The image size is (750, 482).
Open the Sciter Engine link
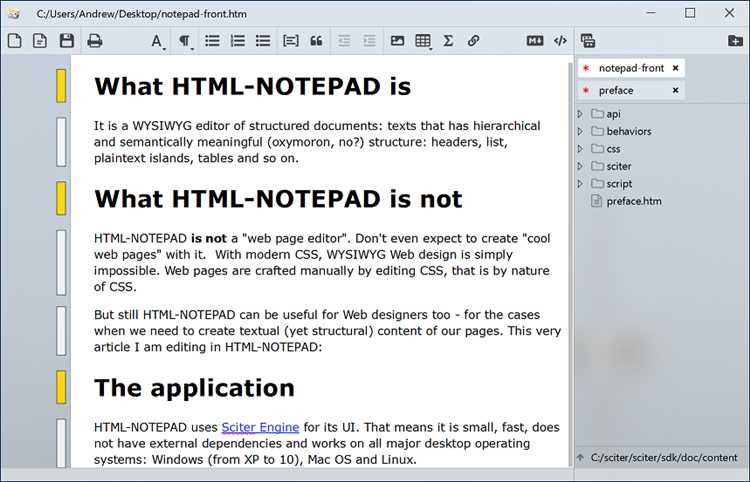click(259, 426)
